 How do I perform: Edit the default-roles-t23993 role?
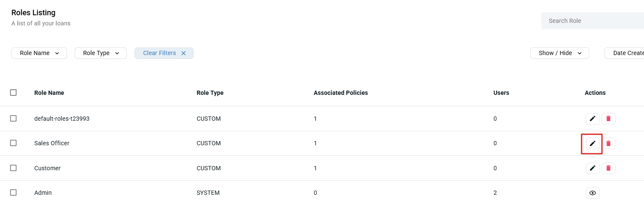593,119
